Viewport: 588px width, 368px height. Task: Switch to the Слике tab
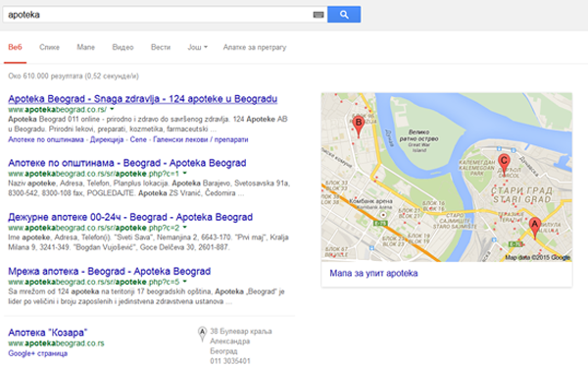[x=50, y=47]
